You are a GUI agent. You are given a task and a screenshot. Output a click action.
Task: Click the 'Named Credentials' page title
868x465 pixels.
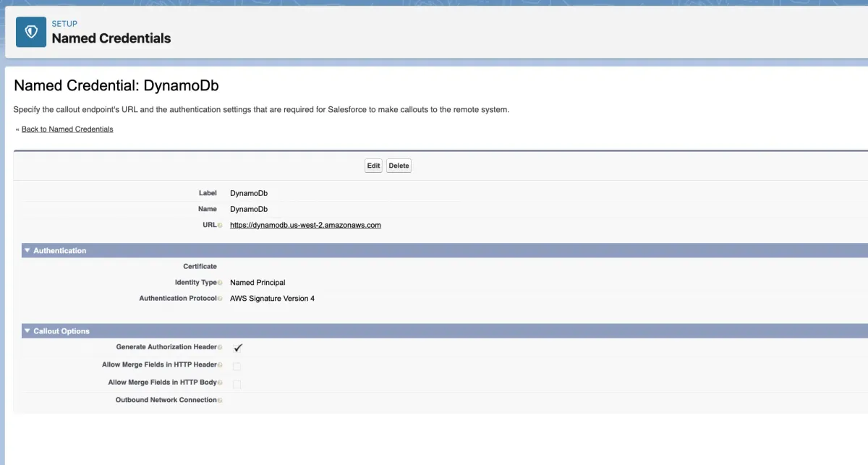pos(111,38)
